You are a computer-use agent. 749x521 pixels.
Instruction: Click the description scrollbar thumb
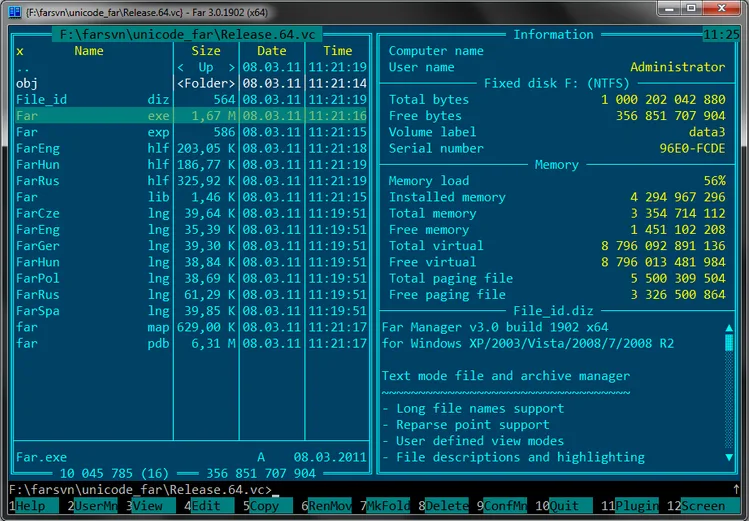[x=729, y=343]
